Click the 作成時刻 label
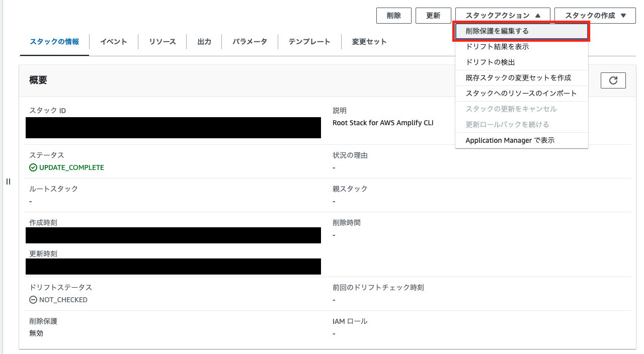 43,223
